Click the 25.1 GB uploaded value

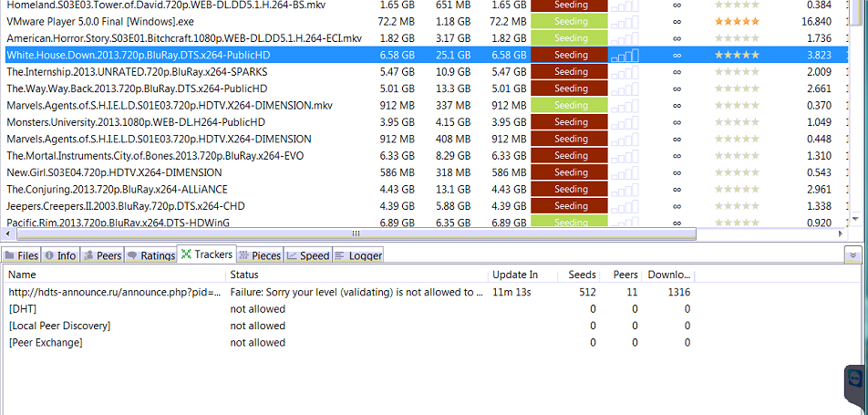click(453, 55)
